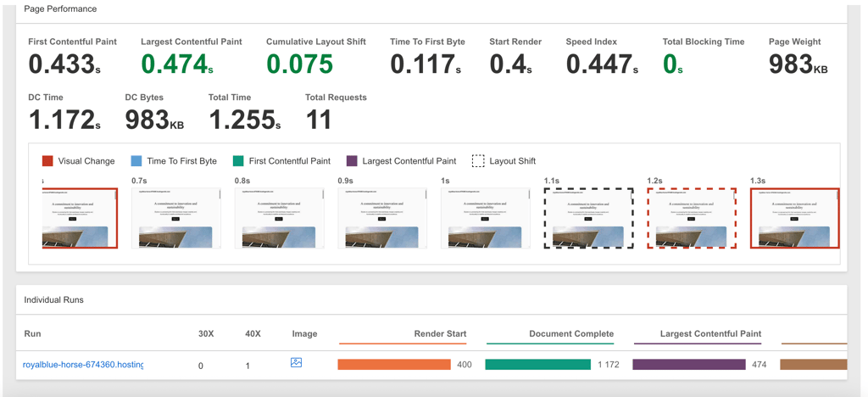The width and height of the screenshot is (868, 397).
Task: Click the blue Time To First Byte swatch
Action: click(136, 161)
